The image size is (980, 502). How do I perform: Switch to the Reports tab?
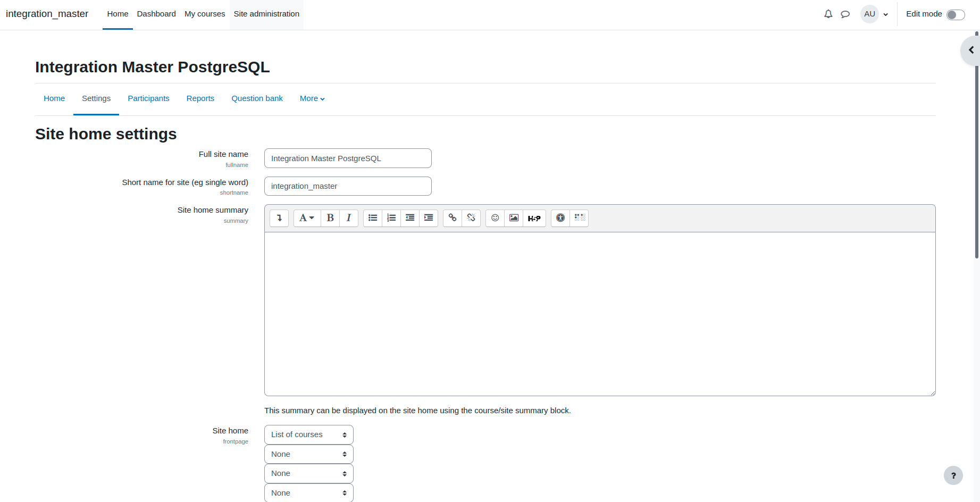tap(200, 98)
